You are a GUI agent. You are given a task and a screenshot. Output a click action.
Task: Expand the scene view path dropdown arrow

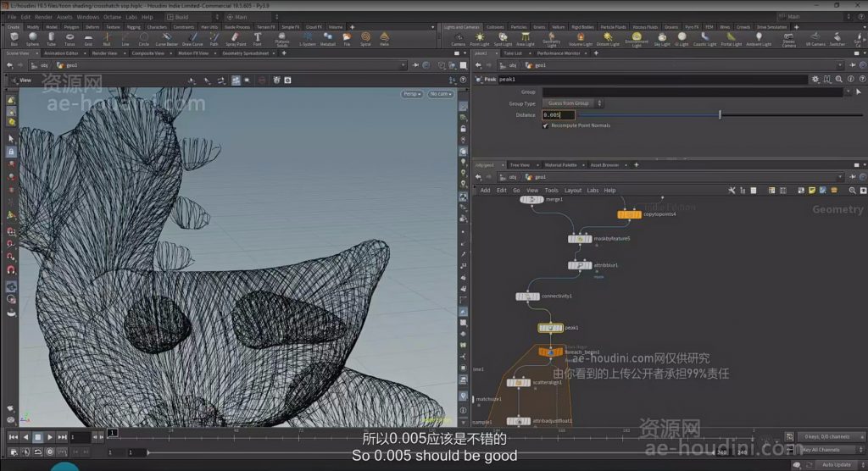click(x=403, y=65)
